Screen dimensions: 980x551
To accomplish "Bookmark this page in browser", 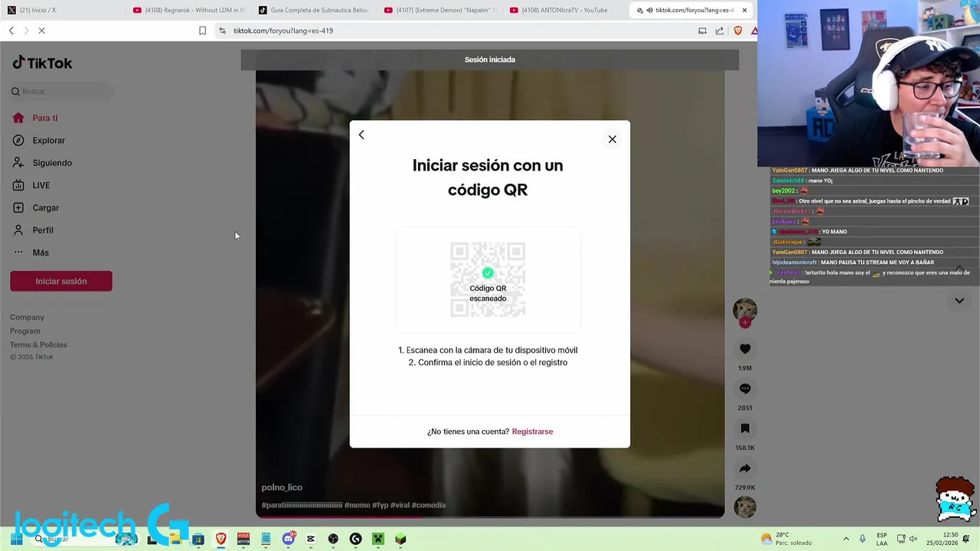I will [x=202, y=31].
